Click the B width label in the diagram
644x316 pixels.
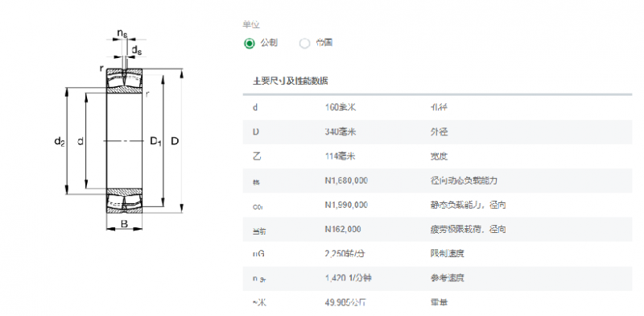(x=124, y=224)
